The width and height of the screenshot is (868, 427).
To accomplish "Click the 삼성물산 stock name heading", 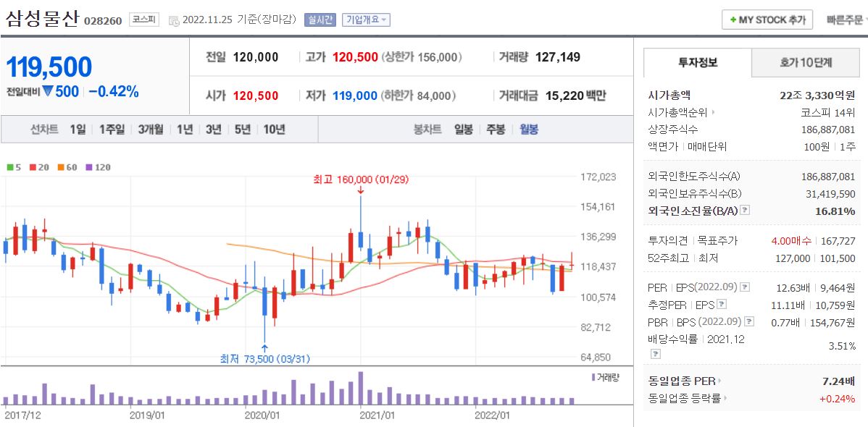I will [43, 20].
